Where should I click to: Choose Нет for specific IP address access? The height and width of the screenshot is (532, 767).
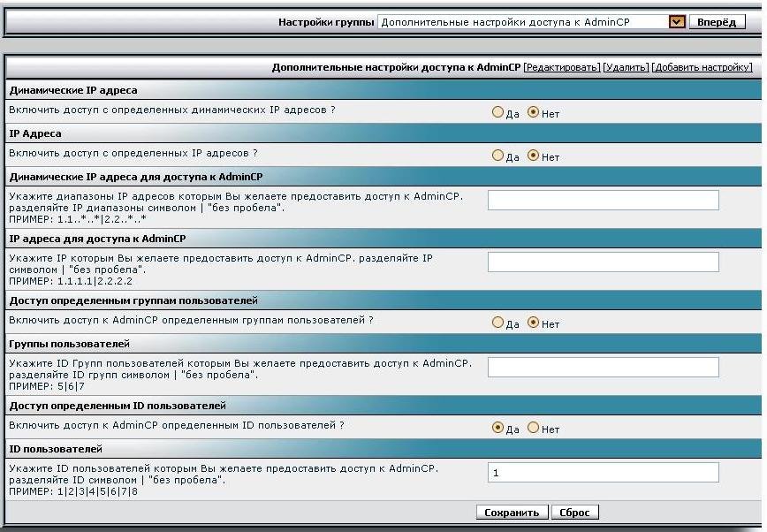point(533,156)
